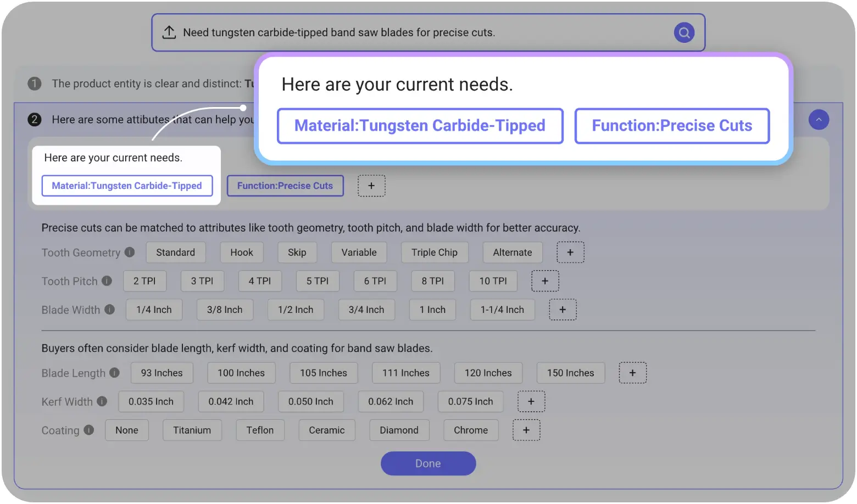Click info icon next to Blade Width
The width and height of the screenshot is (857, 504).
[x=110, y=310]
